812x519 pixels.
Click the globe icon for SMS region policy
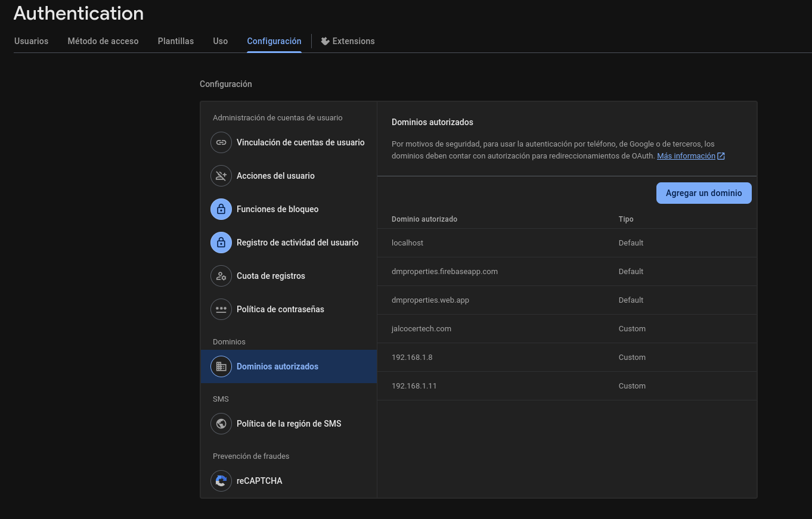click(x=221, y=424)
